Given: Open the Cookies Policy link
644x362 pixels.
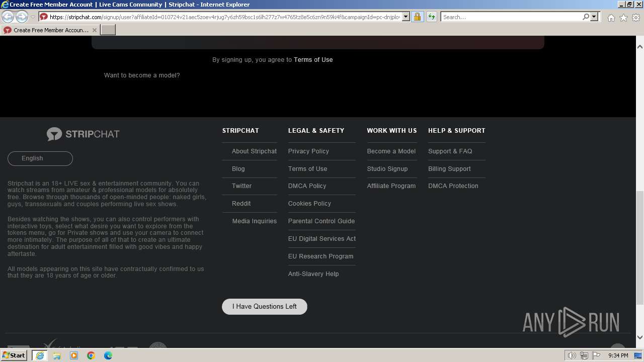Looking at the screenshot, I should coord(309,204).
